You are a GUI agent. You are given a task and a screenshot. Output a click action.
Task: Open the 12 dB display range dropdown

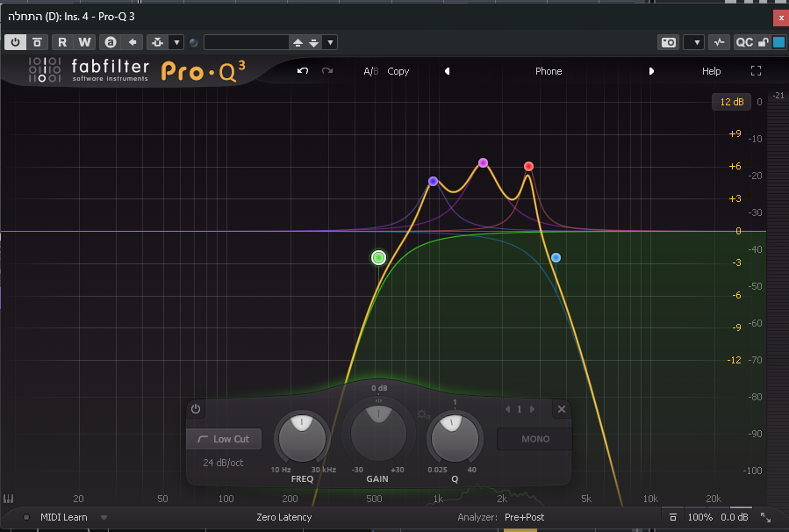(732, 102)
